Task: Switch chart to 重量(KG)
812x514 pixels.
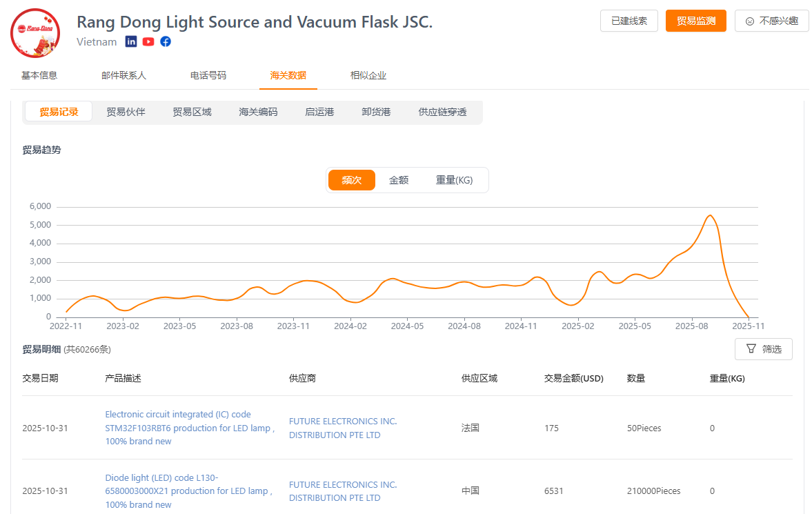Action: (x=454, y=180)
